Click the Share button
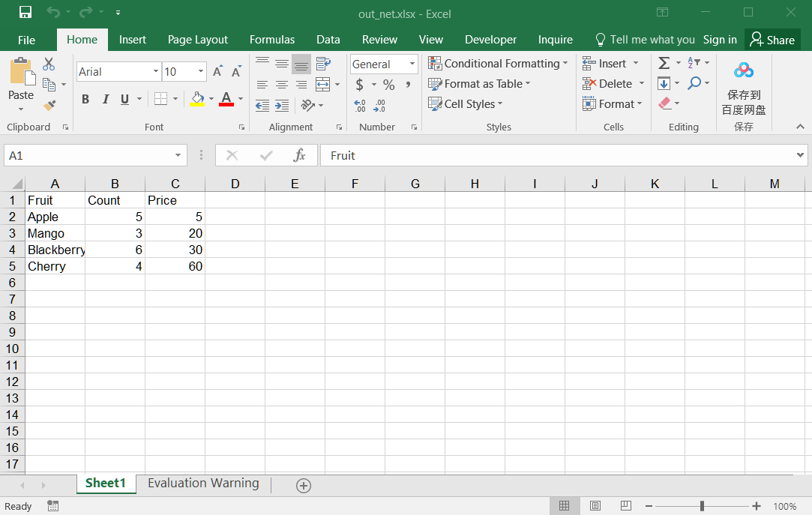812x515 pixels. (x=772, y=40)
